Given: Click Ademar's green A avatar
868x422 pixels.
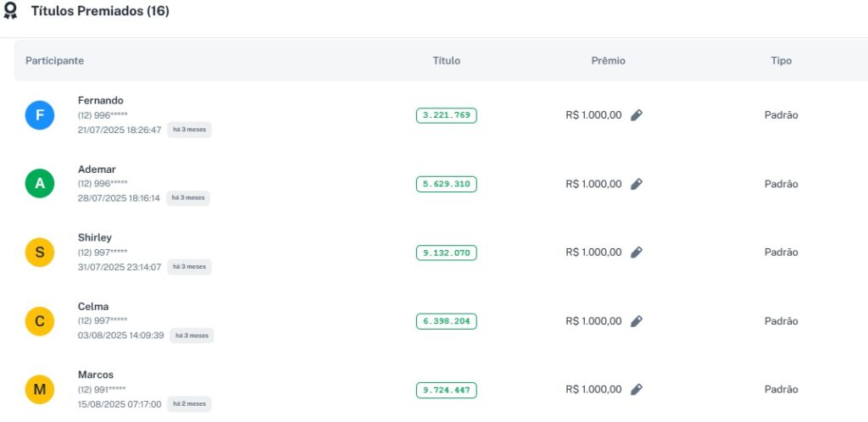Looking at the screenshot, I should (40, 184).
